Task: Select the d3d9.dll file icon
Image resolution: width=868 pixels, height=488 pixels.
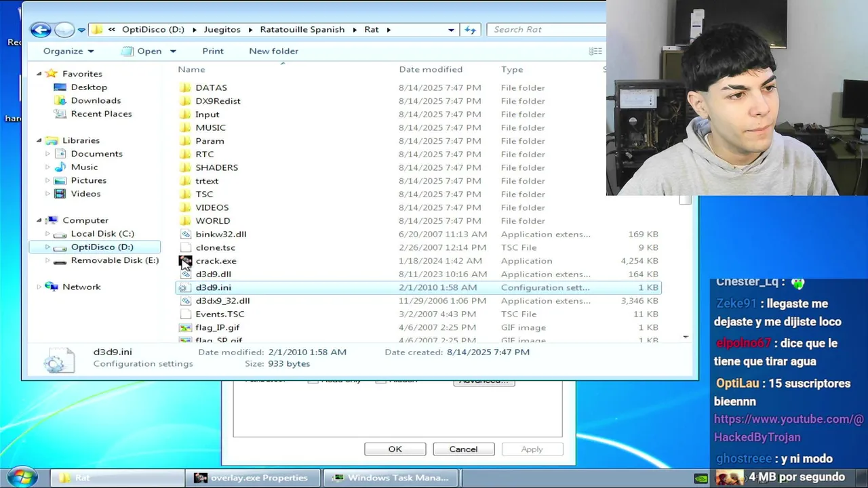Action: tap(186, 274)
